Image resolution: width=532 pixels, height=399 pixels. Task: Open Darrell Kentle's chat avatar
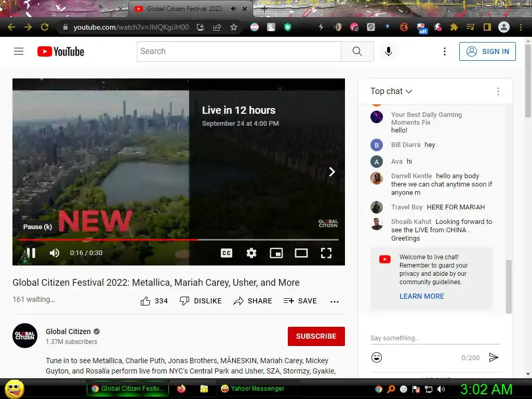[377, 178]
